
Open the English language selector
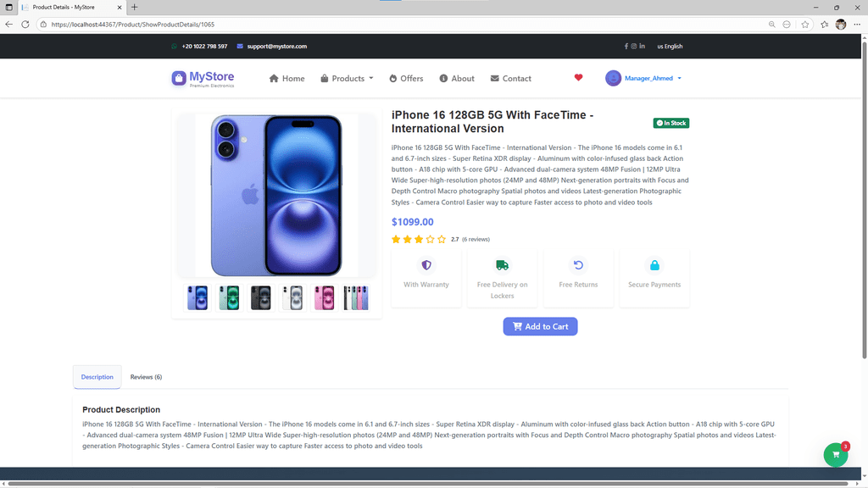click(x=670, y=47)
